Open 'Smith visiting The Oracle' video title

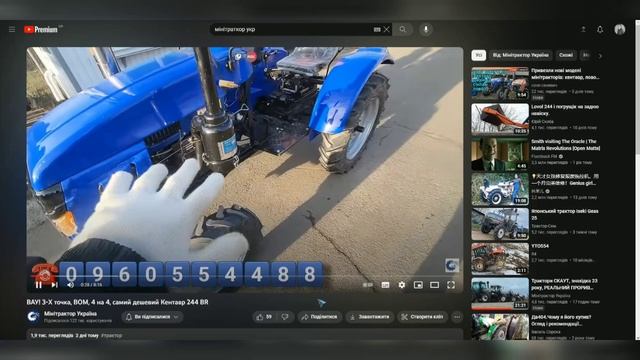click(565, 145)
